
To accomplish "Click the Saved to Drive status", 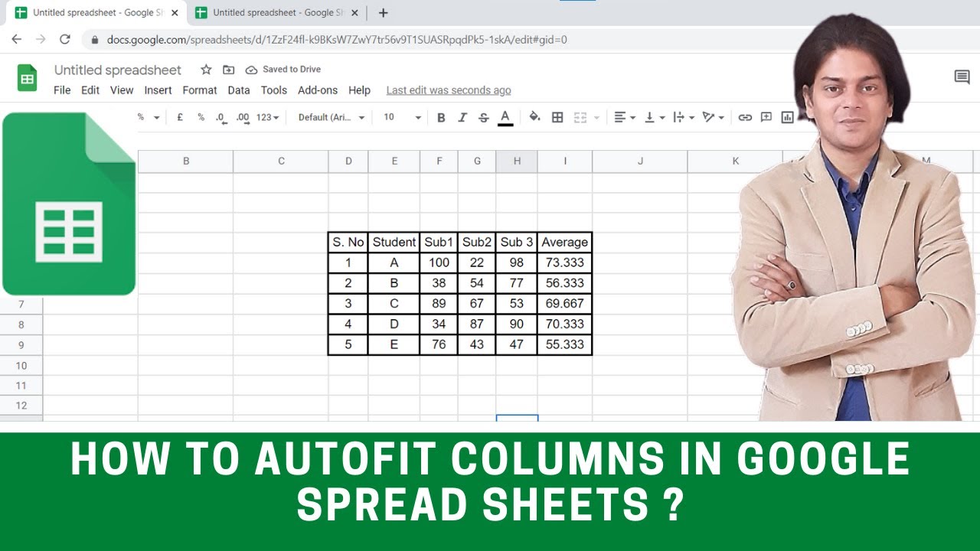I will [x=283, y=70].
